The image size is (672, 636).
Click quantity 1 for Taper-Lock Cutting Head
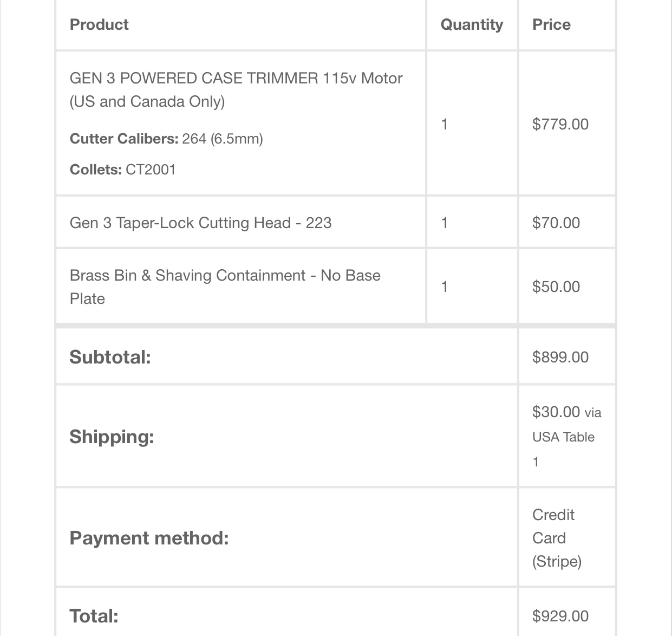445,223
